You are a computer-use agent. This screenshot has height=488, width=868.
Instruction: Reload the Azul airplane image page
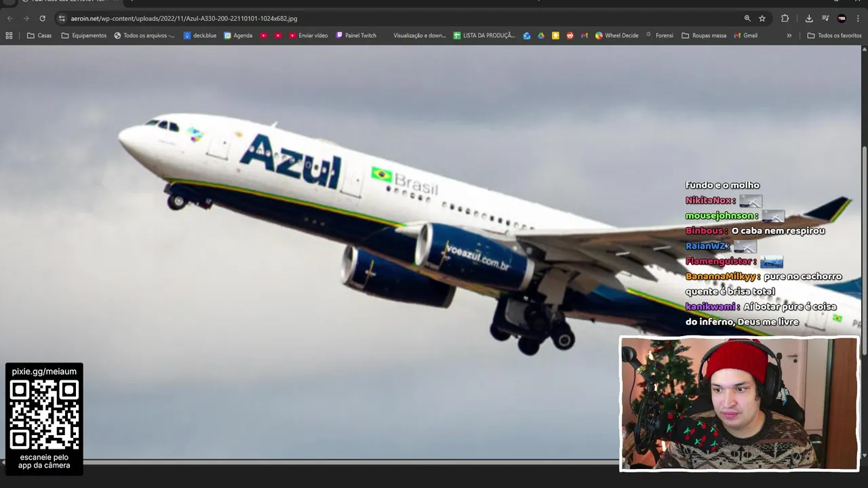coord(42,18)
